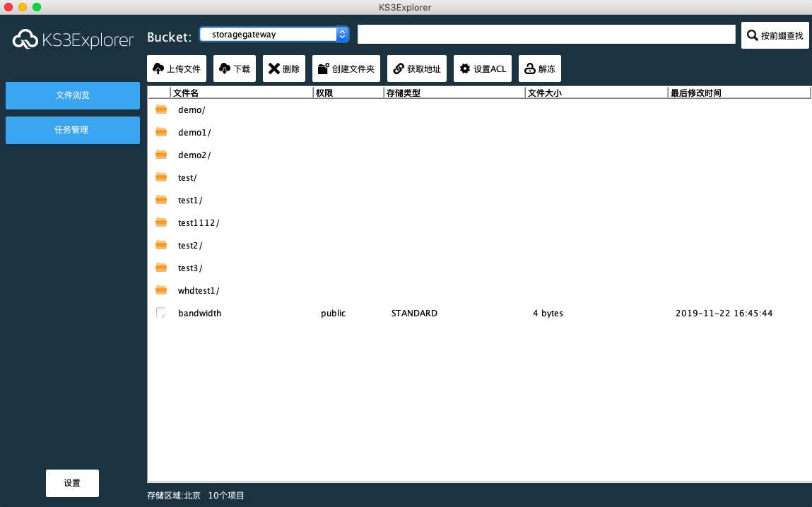Select the test1112/ folder name

tap(199, 223)
